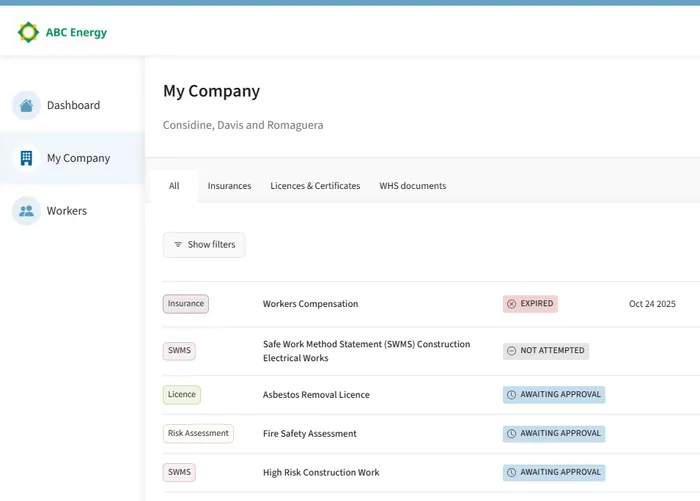Click the Risk Assessment tag

[198, 434]
